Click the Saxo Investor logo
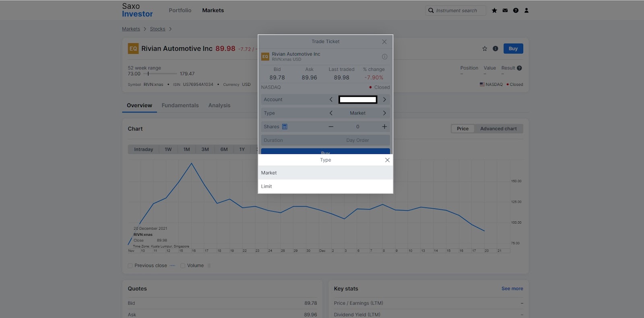Viewport: 644px width, 318px height. pyautogui.click(x=137, y=10)
